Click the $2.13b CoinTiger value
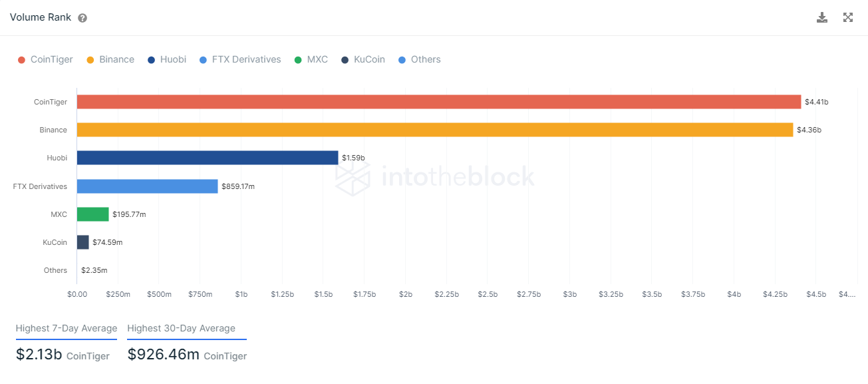This screenshot has height=384, width=868. 39,355
